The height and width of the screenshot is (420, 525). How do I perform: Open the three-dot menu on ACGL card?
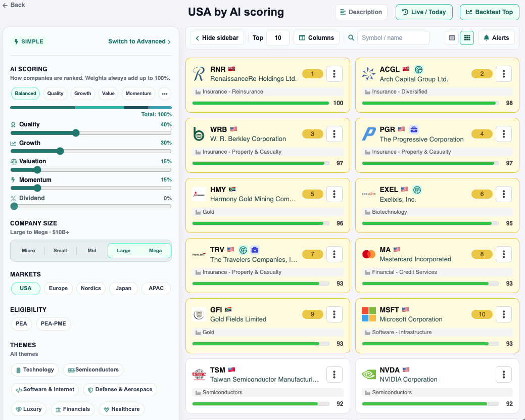click(504, 74)
